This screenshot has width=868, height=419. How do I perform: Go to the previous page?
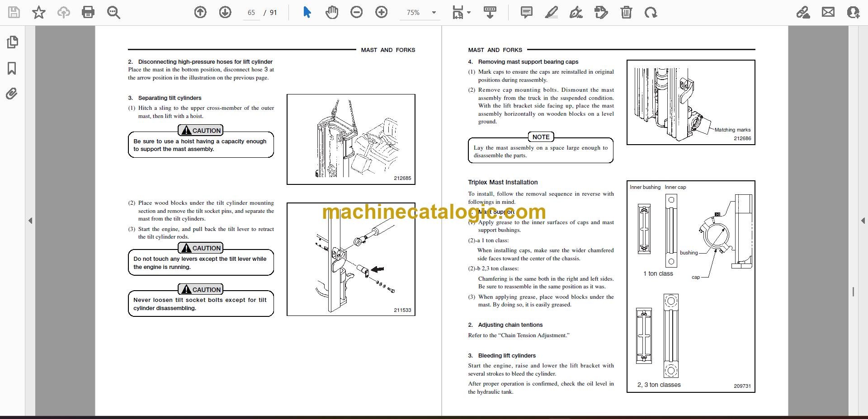(x=200, y=13)
